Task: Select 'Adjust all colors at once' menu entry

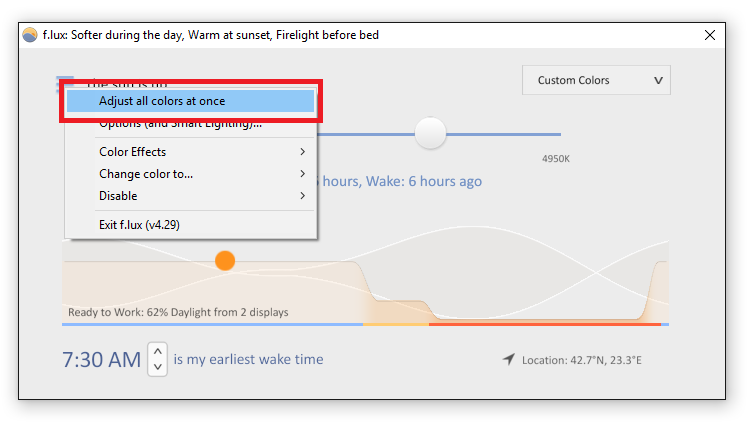Action: (x=191, y=101)
